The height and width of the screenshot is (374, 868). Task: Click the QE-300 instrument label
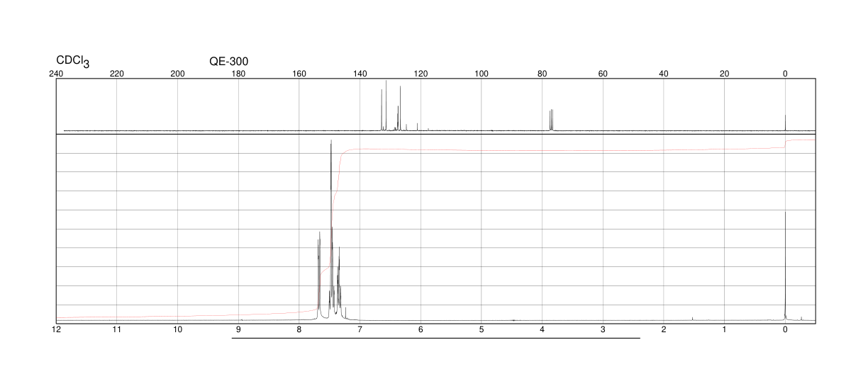click(228, 62)
